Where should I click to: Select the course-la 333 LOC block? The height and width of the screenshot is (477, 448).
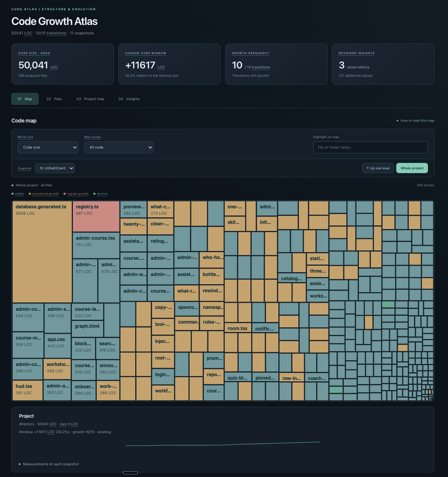coord(88,312)
